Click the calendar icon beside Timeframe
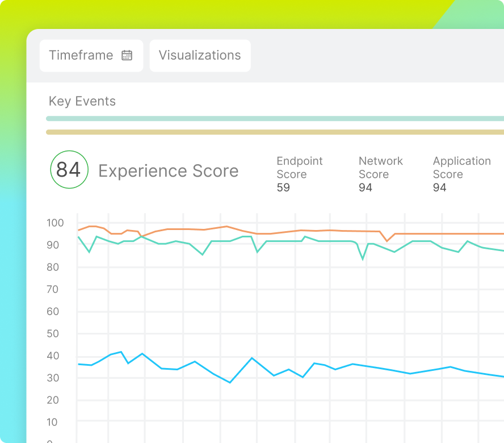Screen dimensions: 504x443 (x=127, y=55)
